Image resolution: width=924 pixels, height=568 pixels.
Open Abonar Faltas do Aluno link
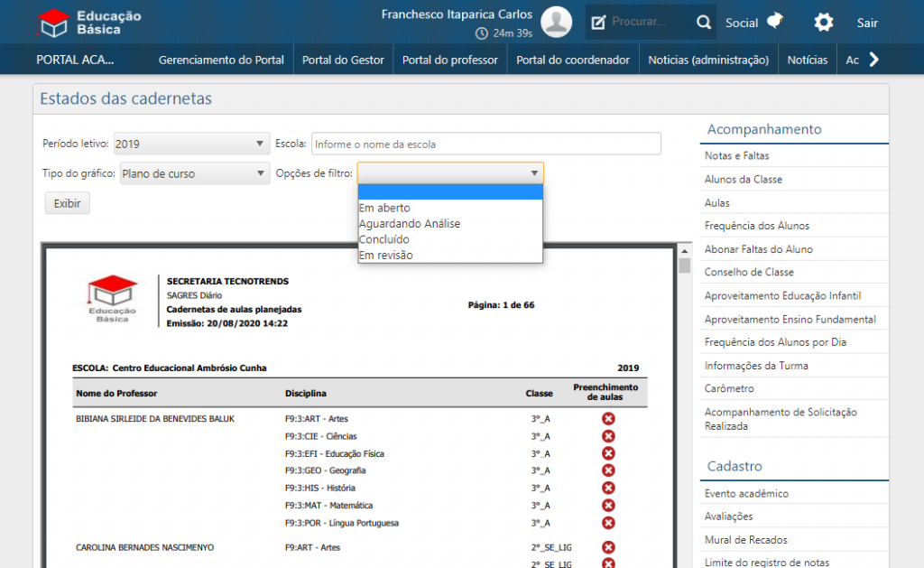point(758,249)
